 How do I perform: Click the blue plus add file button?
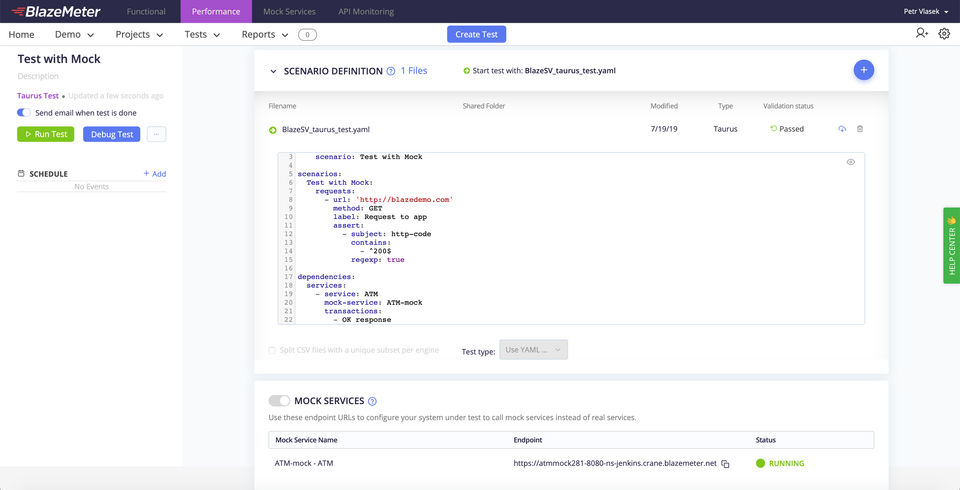[864, 70]
